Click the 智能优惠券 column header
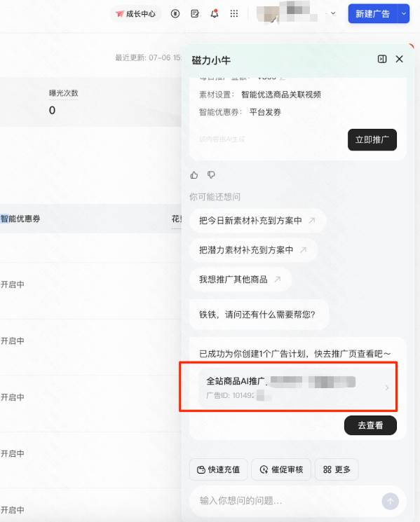 (20, 219)
